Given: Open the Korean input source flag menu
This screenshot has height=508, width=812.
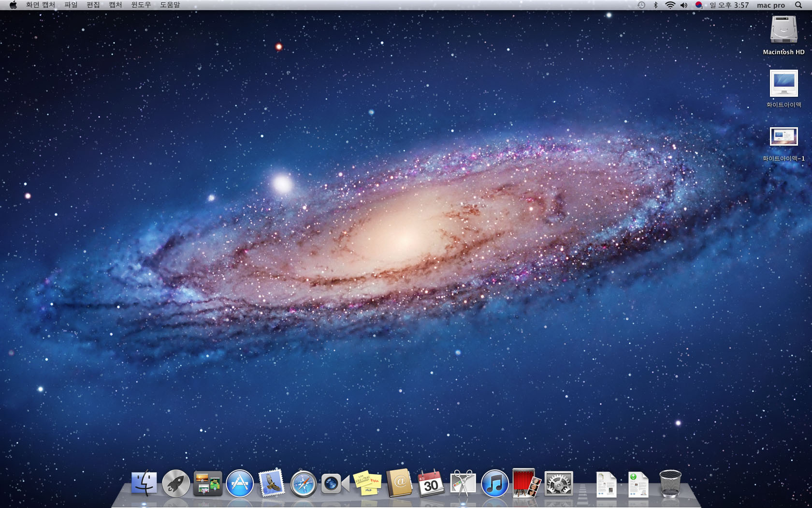Looking at the screenshot, I should coord(698,5).
